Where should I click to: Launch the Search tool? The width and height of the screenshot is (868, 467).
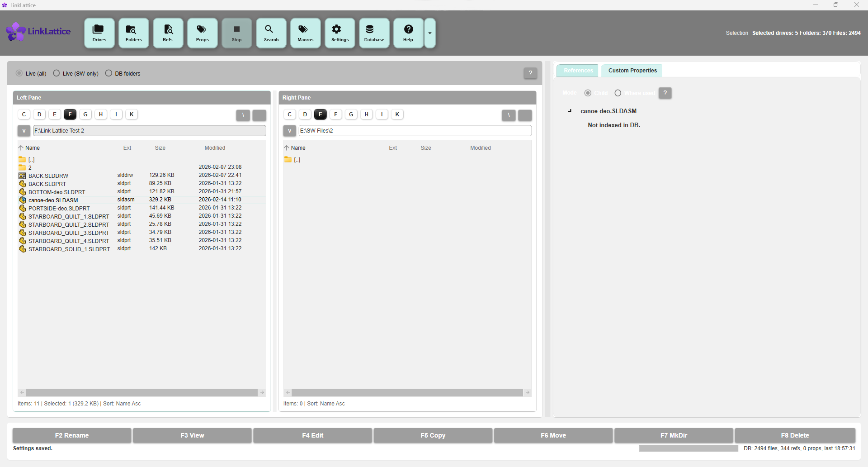tap(271, 33)
